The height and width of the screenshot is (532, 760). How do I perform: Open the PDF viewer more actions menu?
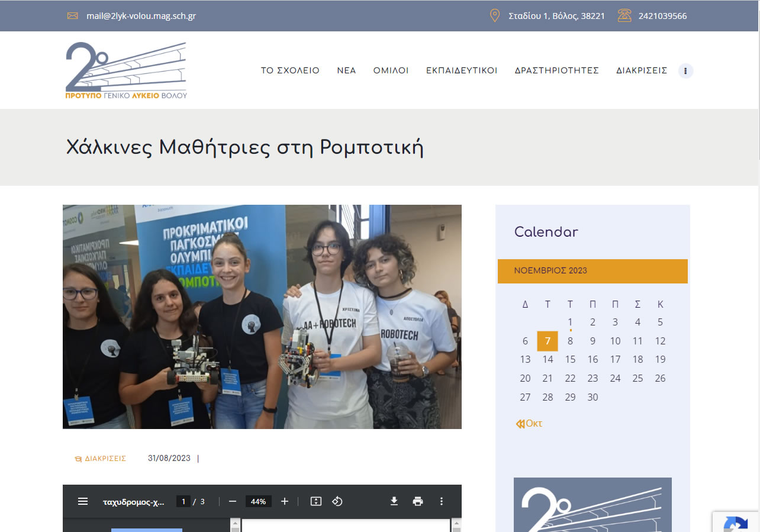click(x=442, y=501)
